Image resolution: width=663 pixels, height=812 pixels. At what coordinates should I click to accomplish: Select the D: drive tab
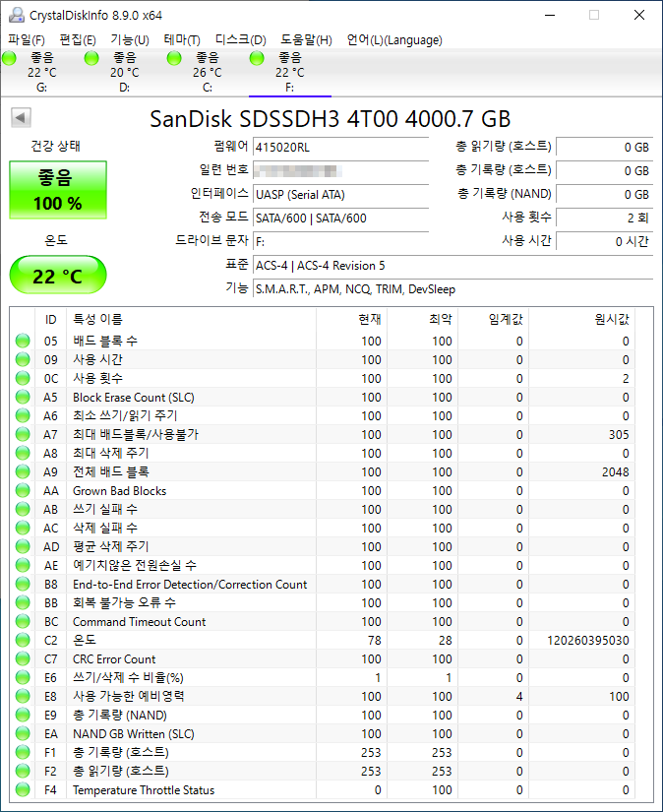coord(124,73)
